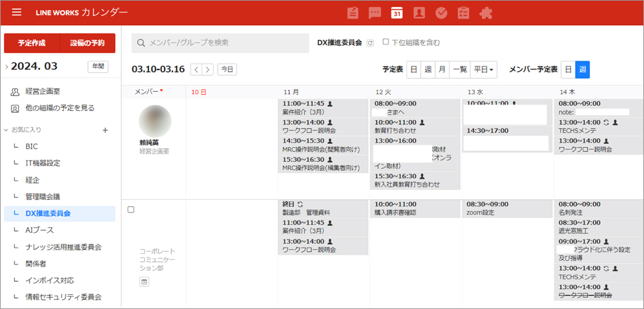Open the notes/board icon in header
Image resolution: width=644 pixels, height=309 pixels.
point(353,13)
